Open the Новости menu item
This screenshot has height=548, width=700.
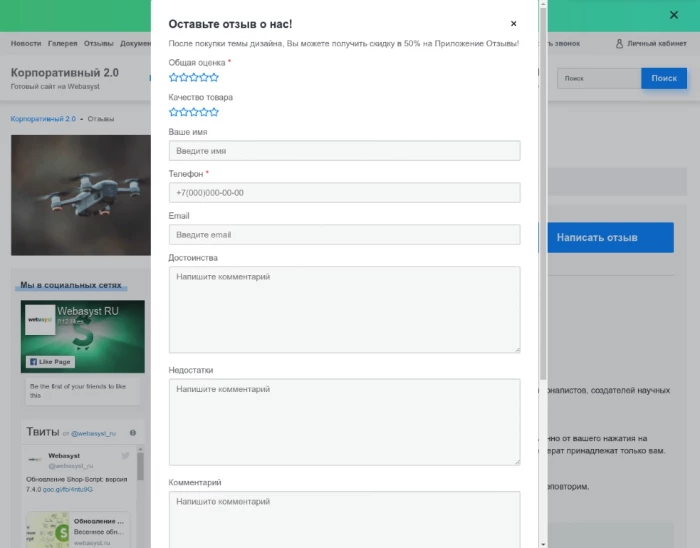(26, 44)
